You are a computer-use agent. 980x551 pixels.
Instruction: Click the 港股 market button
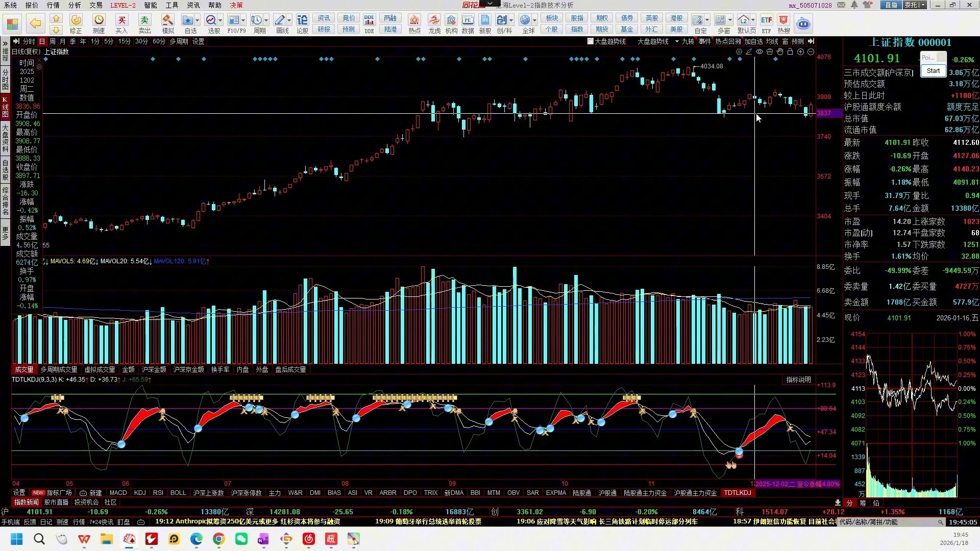[676, 18]
